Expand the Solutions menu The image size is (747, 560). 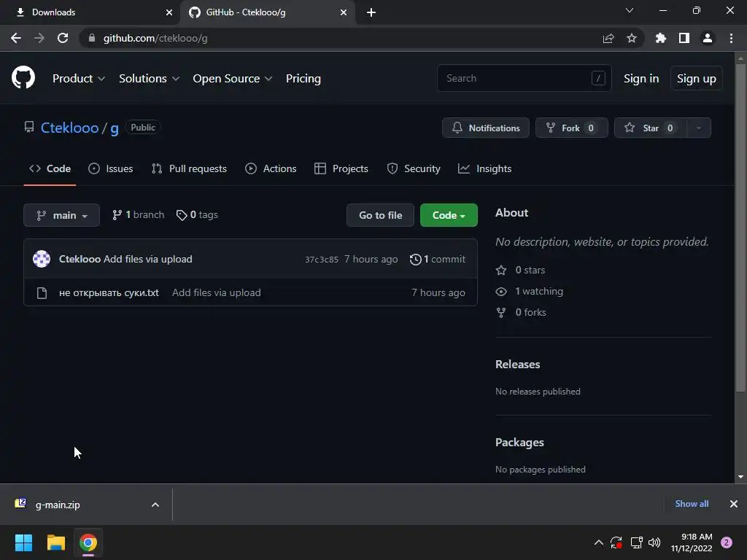149,79
